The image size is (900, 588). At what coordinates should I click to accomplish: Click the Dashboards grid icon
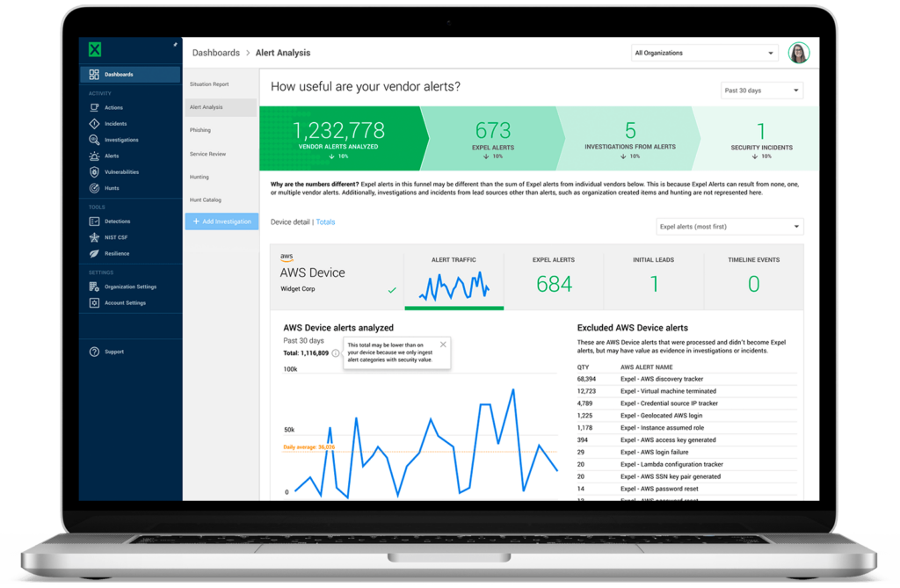click(94, 75)
